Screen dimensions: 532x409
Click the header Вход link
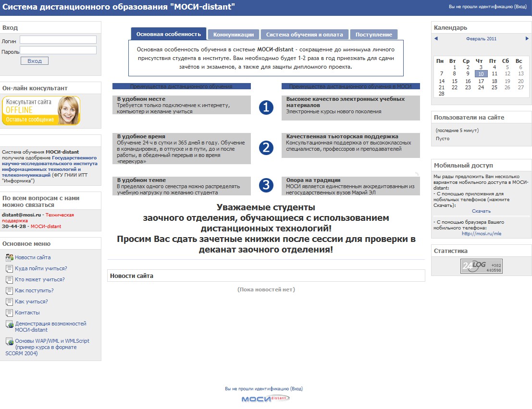pos(520,6)
